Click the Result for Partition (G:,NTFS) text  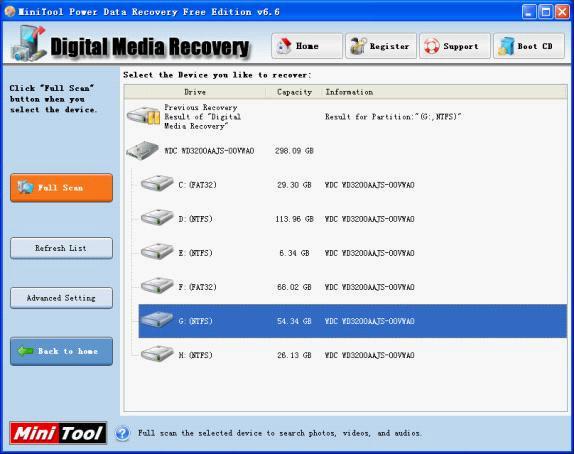[x=393, y=117]
